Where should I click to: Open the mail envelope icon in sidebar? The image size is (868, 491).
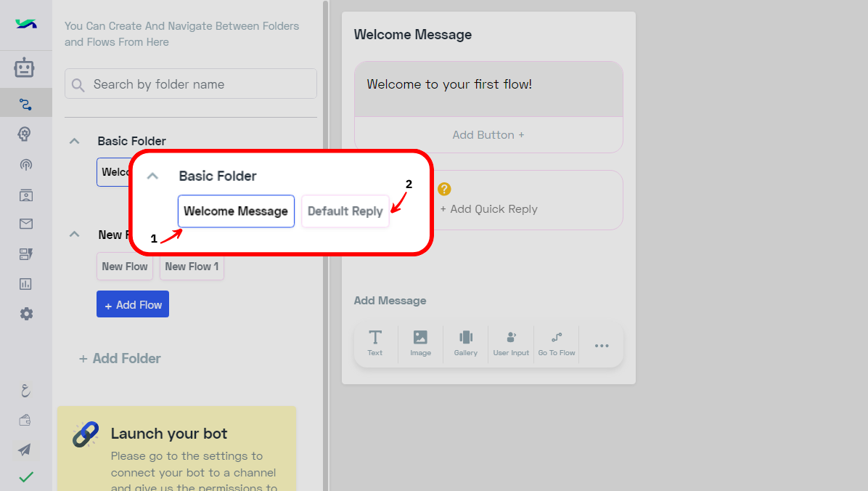[25, 224]
